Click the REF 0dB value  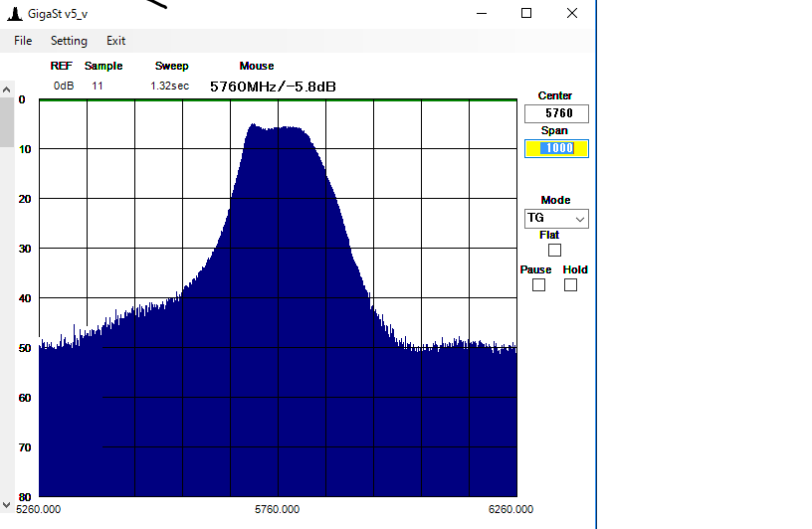point(64,87)
